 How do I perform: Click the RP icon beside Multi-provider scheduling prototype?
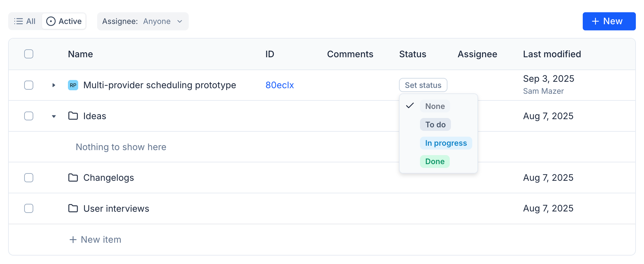point(73,85)
